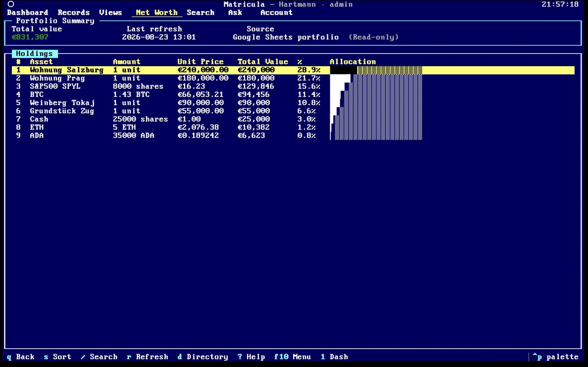The image size is (588, 367).
Task: Sort by percent column header
Action: point(300,62)
